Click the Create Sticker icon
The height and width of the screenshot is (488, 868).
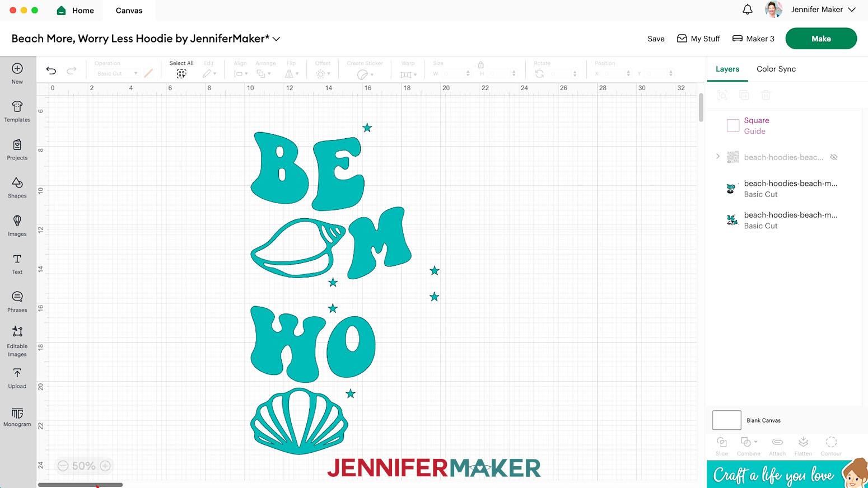(362, 74)
